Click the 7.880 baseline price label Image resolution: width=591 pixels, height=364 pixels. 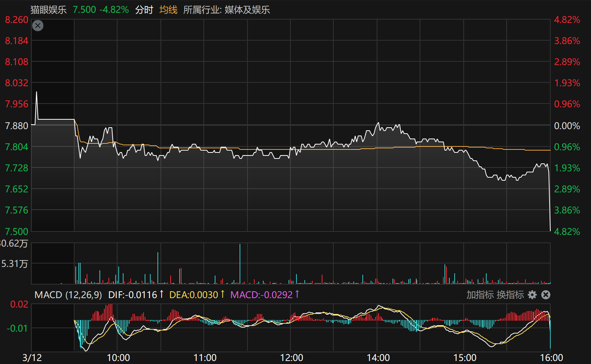click(x=17, y=126)
